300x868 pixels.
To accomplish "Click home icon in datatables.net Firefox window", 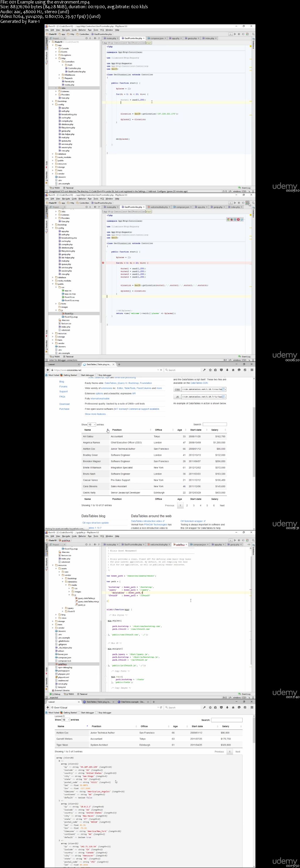I will (233, 370).
